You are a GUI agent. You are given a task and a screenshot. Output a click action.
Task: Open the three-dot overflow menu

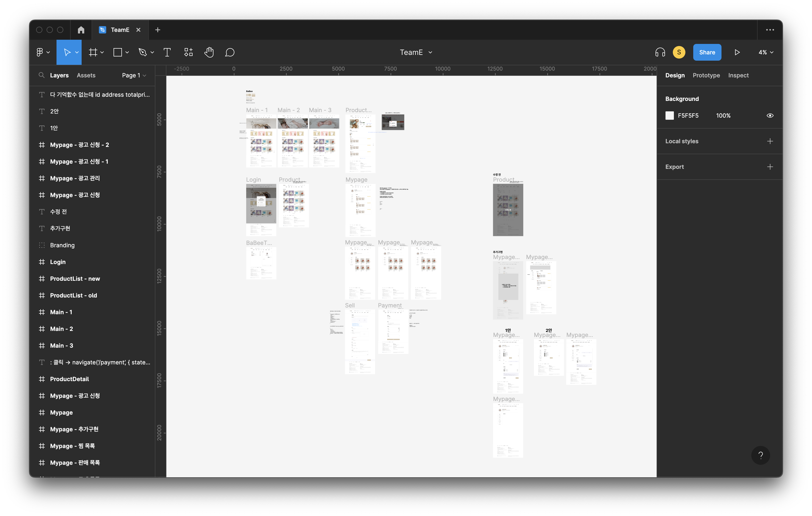pos(770,30)
